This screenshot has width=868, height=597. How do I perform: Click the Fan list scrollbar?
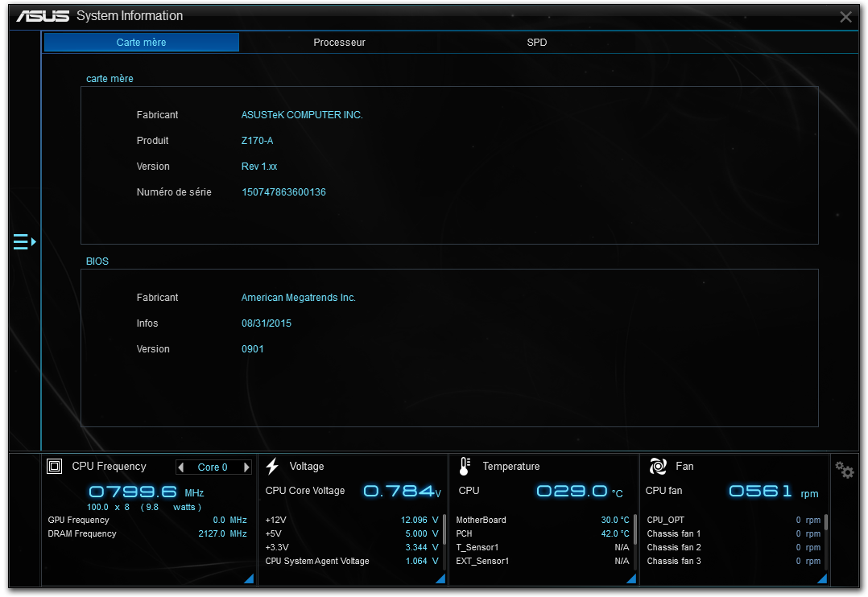point(826,523)
